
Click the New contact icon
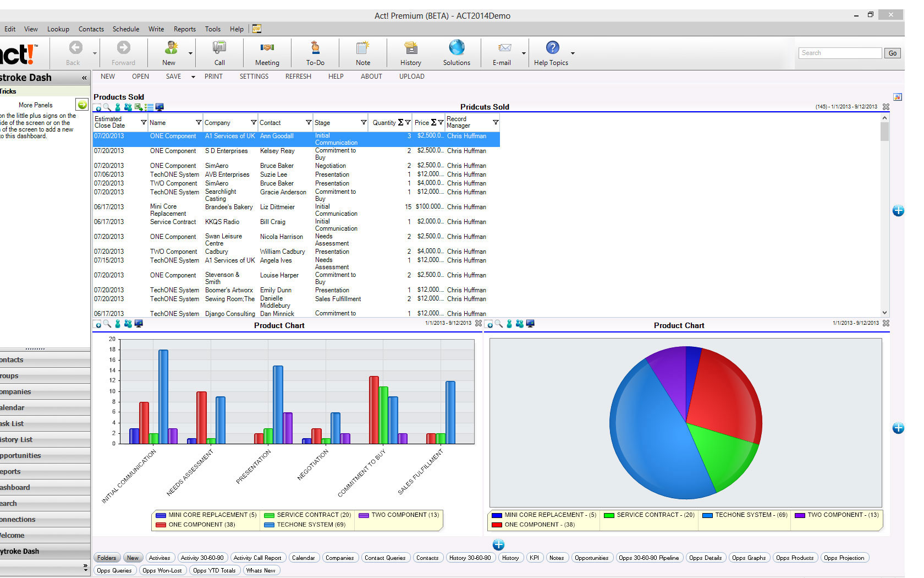coord(171,47)
